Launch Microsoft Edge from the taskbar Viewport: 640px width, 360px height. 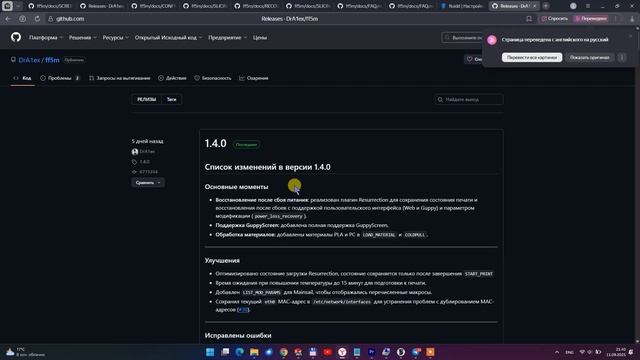tap(240, 352)
